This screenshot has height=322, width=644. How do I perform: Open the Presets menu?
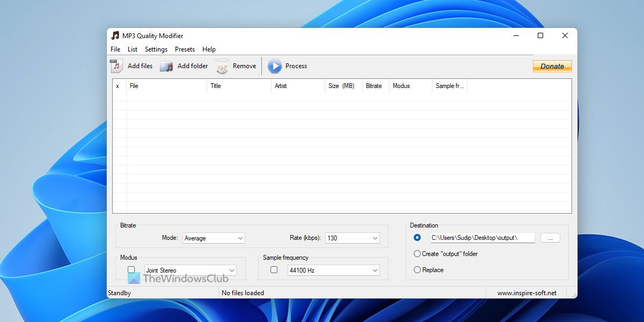point(185,49)
